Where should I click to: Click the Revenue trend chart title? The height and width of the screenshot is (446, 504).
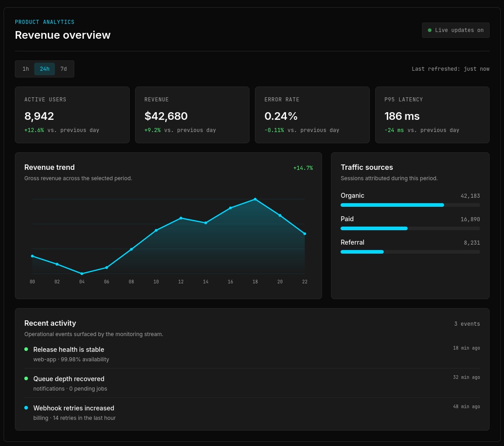(50, 167)
